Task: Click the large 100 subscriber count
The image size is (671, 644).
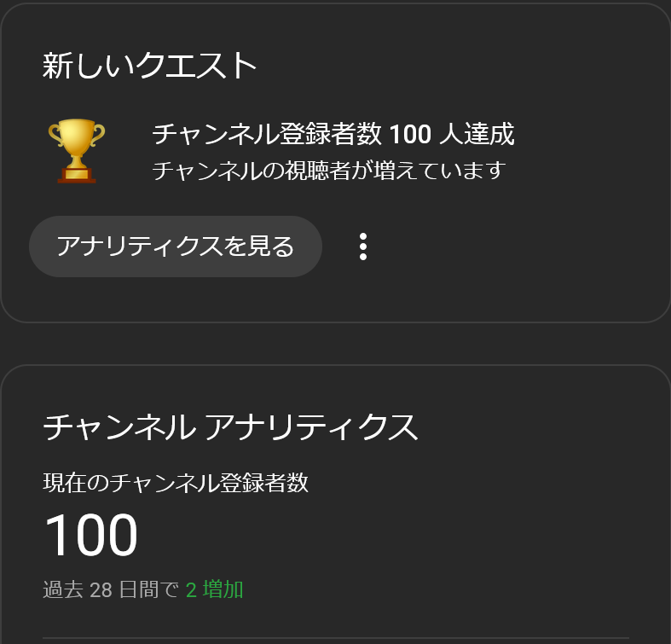Action: (x=90, y=536)
